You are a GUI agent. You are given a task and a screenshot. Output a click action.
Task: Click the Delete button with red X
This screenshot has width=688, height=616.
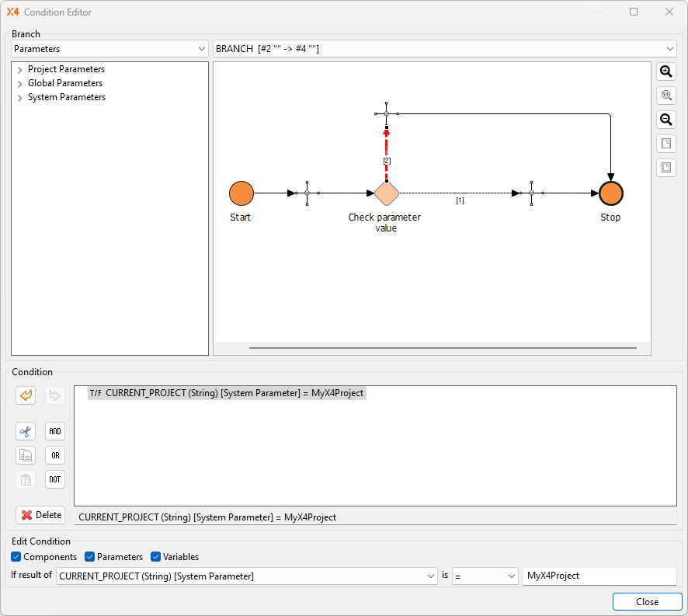tap(40, 515)
